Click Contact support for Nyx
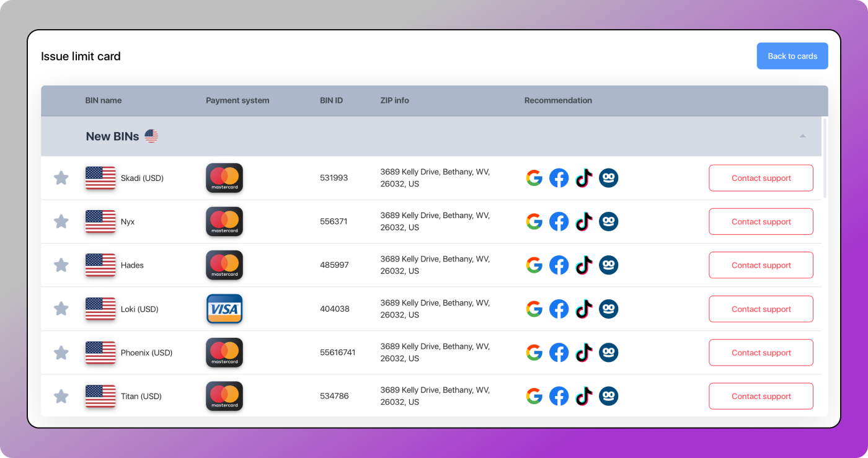 761,222
